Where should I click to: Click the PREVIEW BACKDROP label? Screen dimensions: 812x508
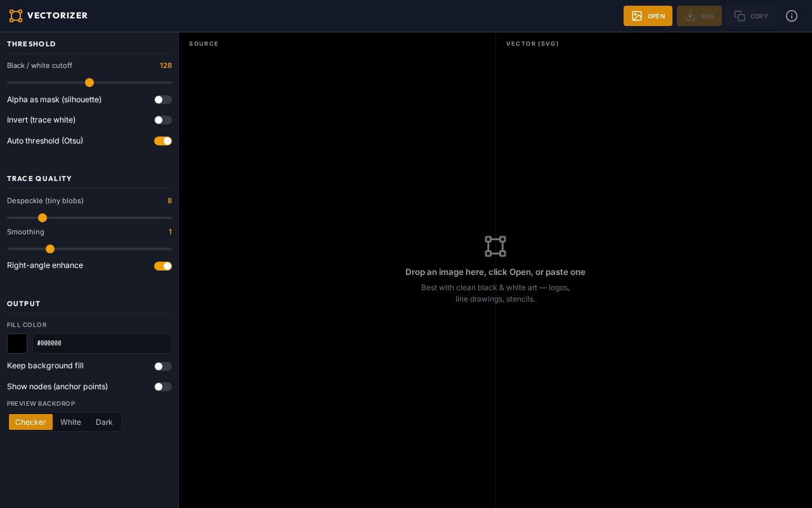point(41,404)
